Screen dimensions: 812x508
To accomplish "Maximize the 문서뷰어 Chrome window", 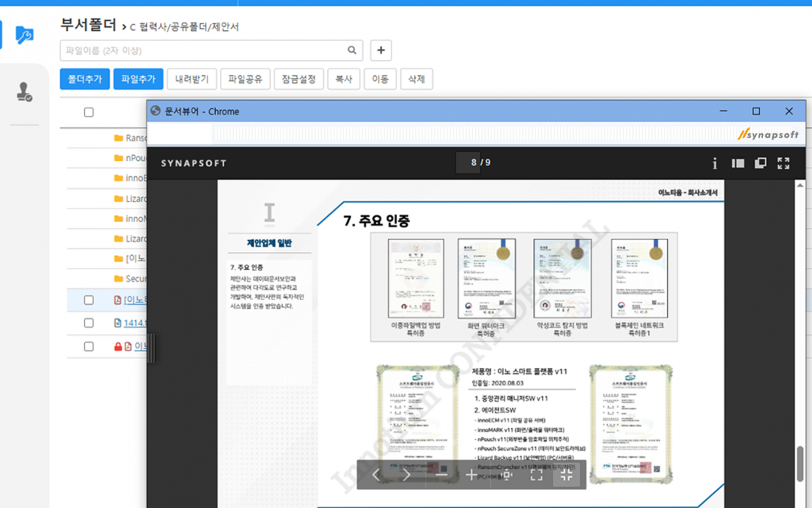I will tap(756, 111).
